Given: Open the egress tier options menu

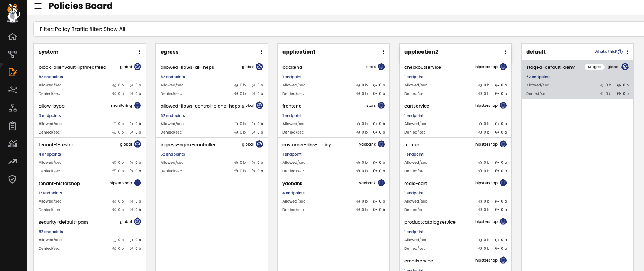Looking at the screenshot, I should [262, 52].
